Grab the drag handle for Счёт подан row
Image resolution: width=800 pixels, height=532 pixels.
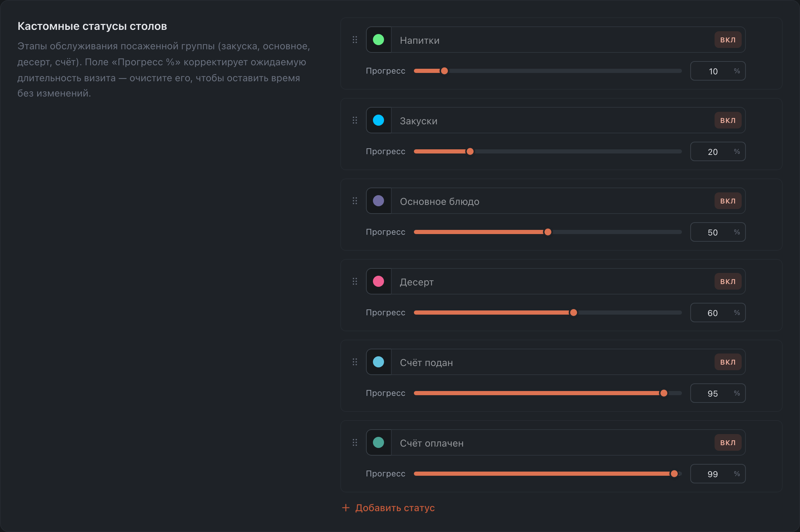coord(355,362)
